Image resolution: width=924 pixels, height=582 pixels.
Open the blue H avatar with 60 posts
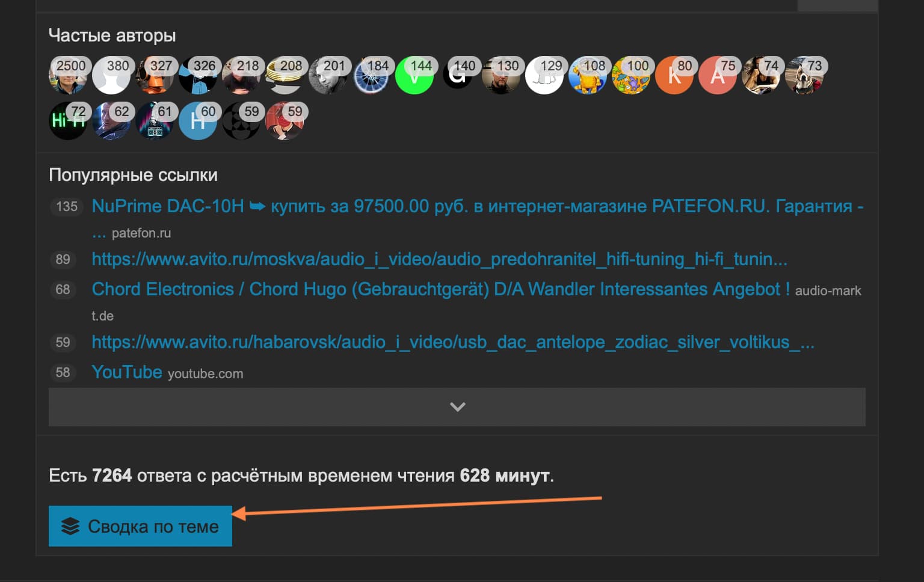point(197,122)
